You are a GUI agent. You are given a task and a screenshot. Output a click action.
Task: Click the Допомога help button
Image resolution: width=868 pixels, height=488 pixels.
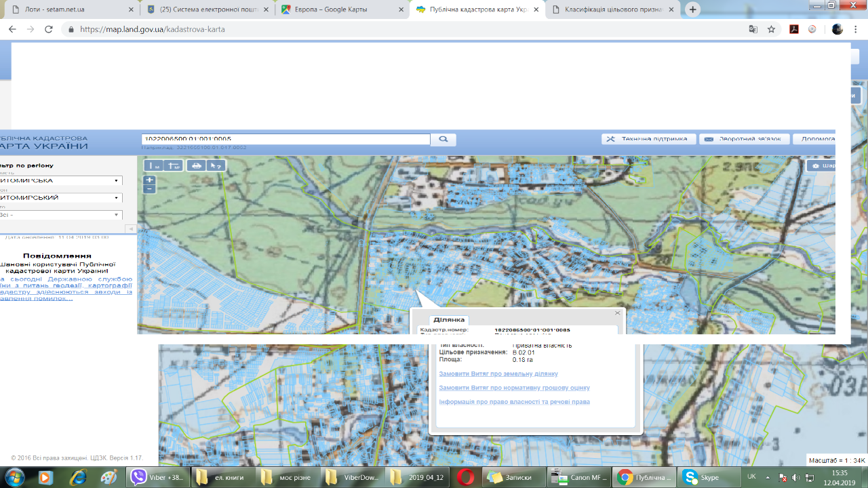[814, 139]
